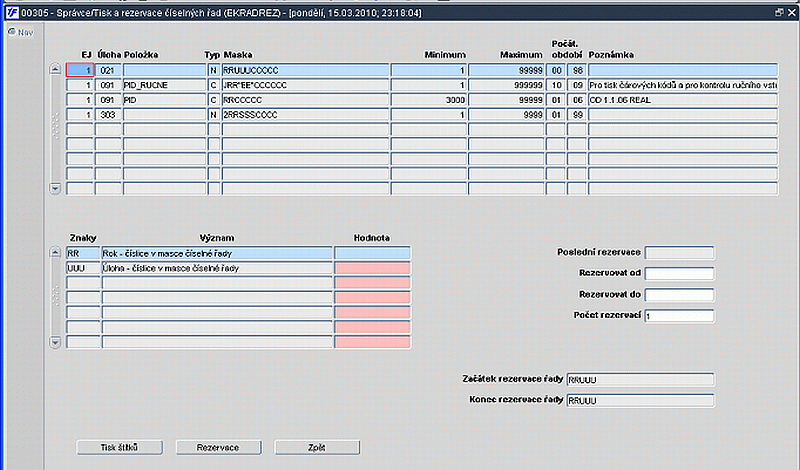Image resolution: width=800 pixels, height=470 pixels.
Task: Click the Typ cell of the 303 row
Action: click(214, 115)
